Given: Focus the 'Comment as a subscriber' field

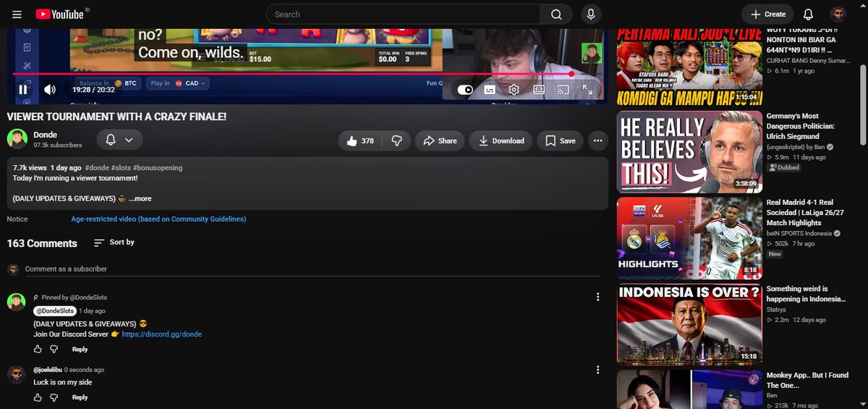Looking at the screenshot, I should (312, 269).
